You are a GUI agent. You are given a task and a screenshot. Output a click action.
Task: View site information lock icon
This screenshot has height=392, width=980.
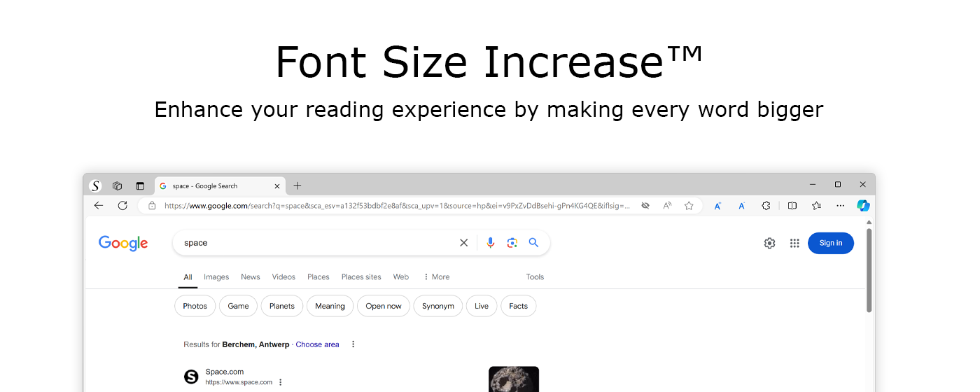pos(151,206)
